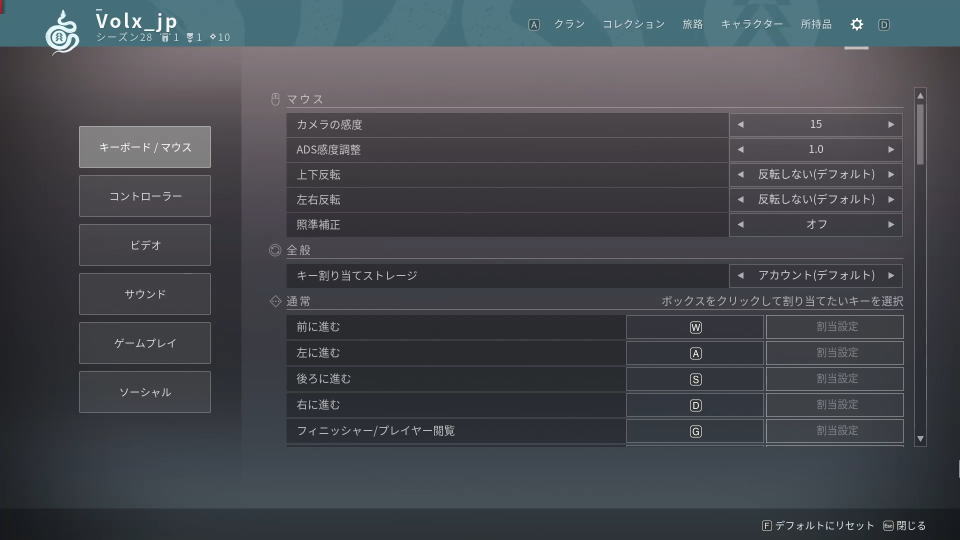Click secondary 割当設定 box for 右に進む
The height and width of the screenshot is (540, 960).
(x=834, y=405)
